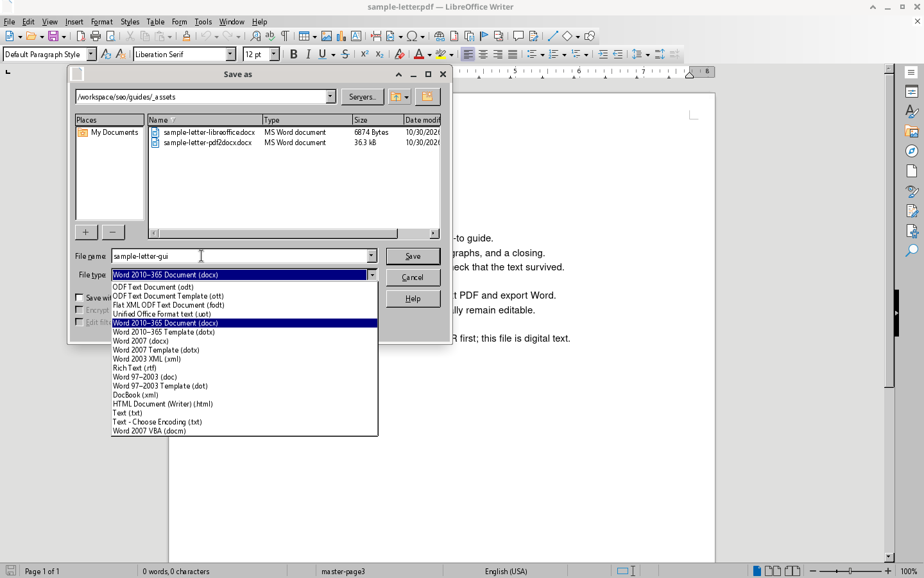Open sidebar Navigator deck
924x578 pixels.
point(912,152)
